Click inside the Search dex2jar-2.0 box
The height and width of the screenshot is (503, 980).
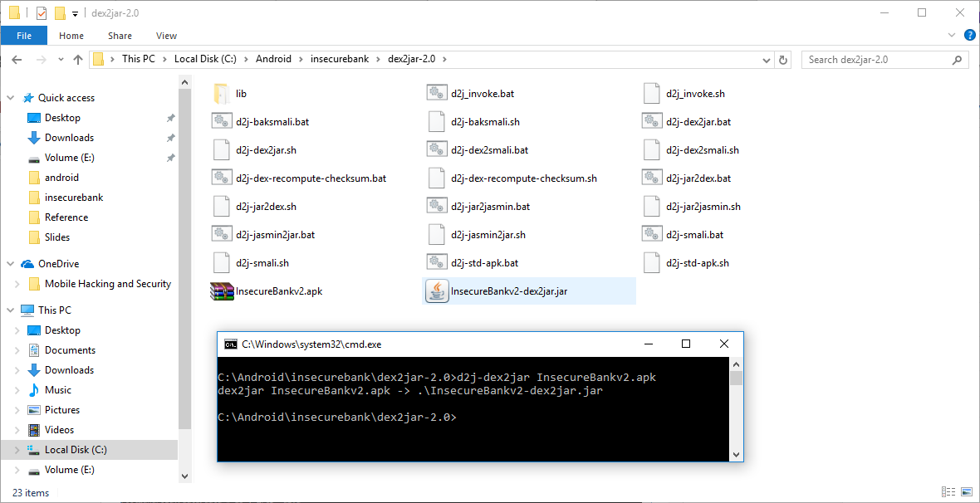[x=872, y=59]
